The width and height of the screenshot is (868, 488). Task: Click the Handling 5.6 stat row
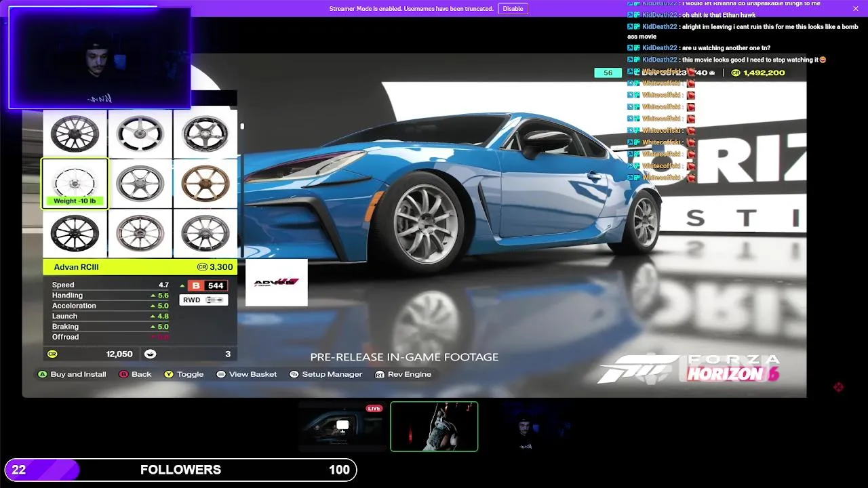[x=111, y=296]
